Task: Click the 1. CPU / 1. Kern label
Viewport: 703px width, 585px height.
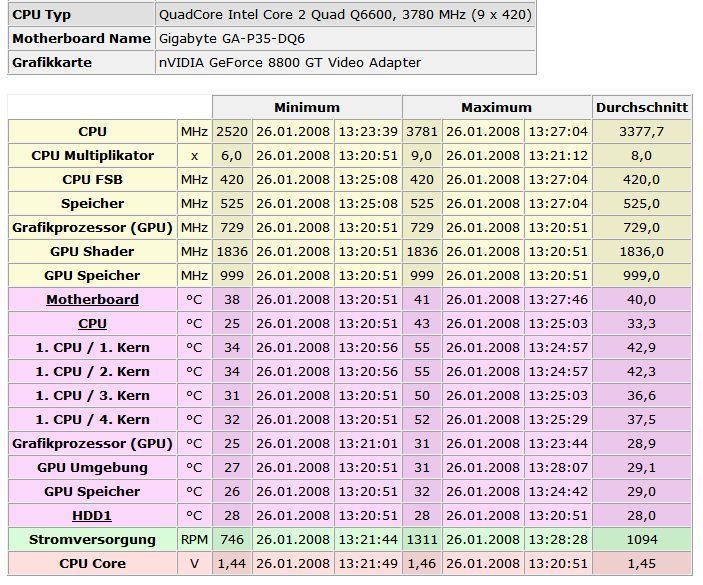Action: [92, 347]
